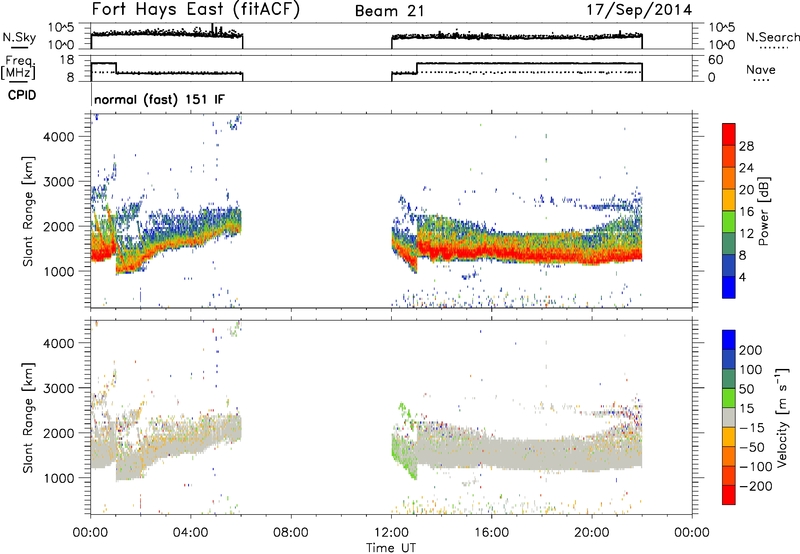Click the '20:00' time tick label
Screen dimensions: 800x554
click(x=591, y=533)
